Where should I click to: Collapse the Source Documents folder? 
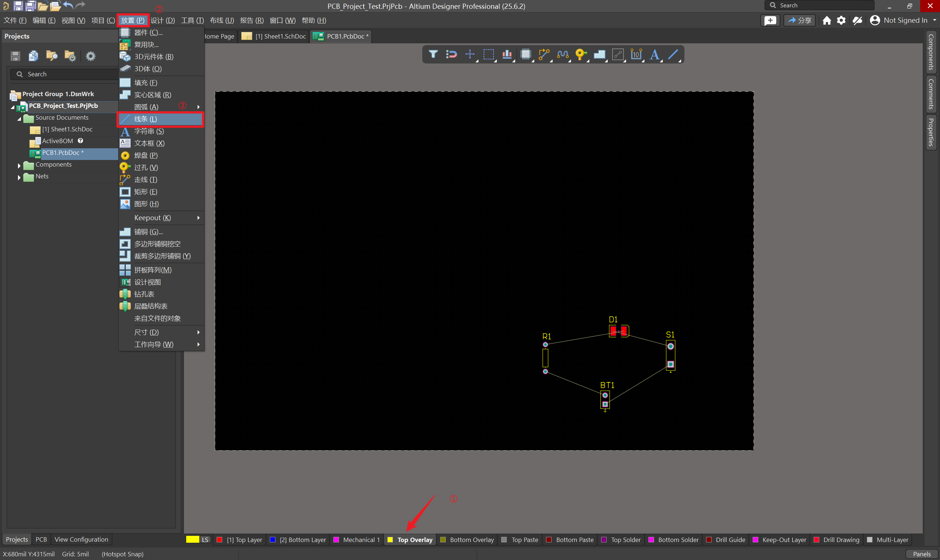point(19,118)
